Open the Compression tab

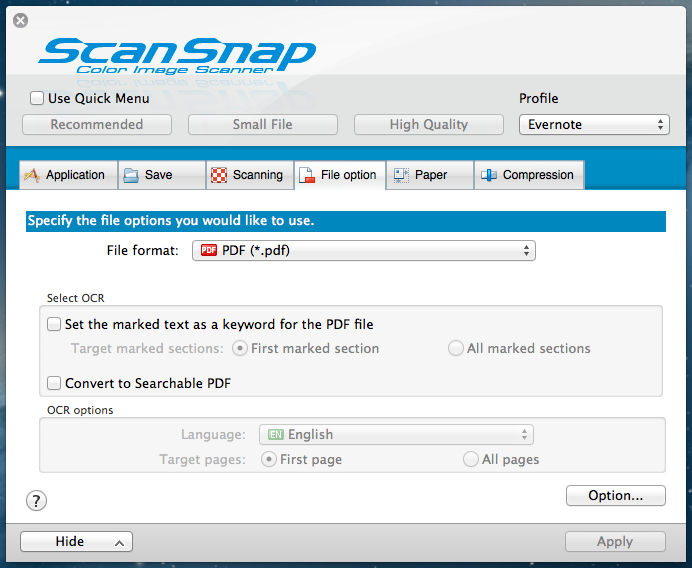529,175
